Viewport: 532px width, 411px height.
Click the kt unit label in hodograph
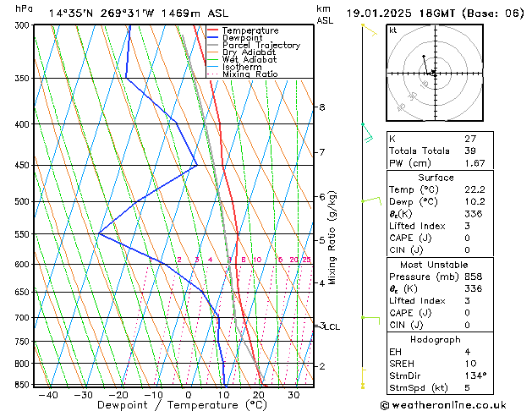[393, 30]
